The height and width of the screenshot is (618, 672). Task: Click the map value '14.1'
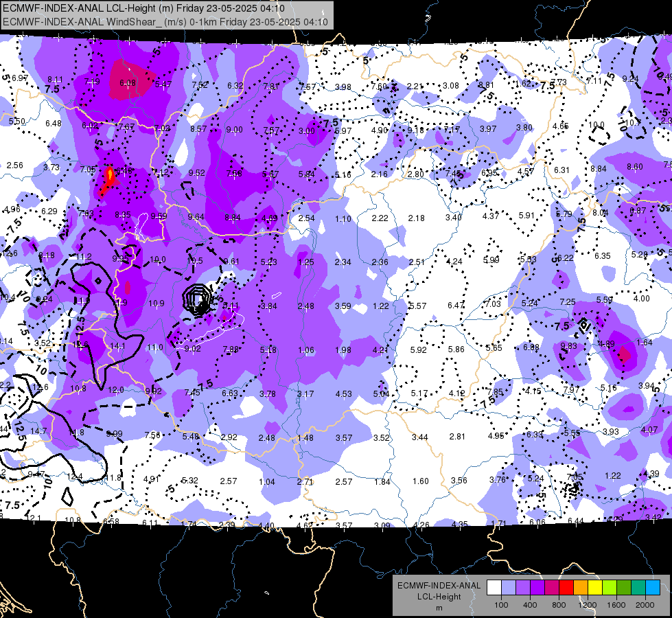click(118, 345)
